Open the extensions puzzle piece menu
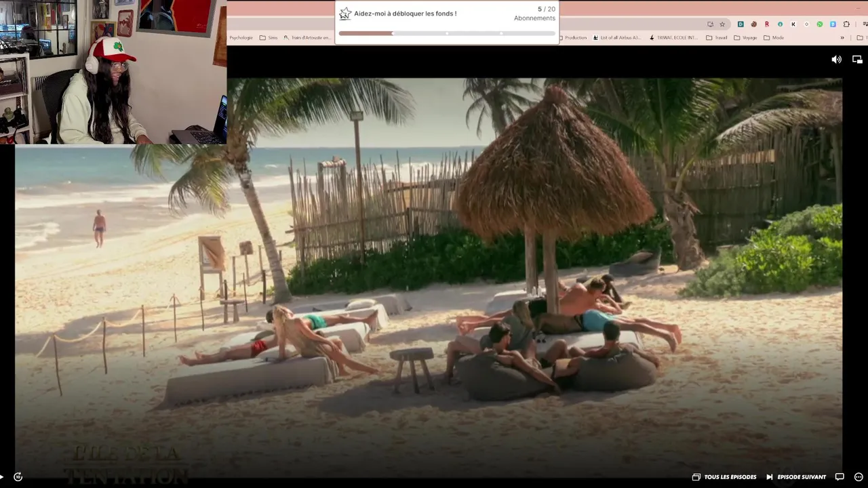The width and height of the screenshot is (868, 488). 846,24
